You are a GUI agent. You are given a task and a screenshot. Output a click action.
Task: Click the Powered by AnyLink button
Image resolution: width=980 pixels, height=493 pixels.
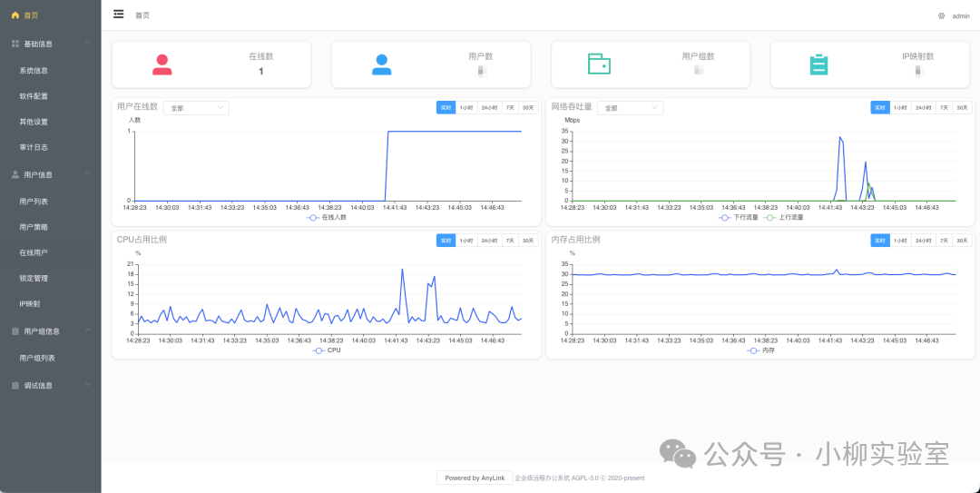coord(475,478)
